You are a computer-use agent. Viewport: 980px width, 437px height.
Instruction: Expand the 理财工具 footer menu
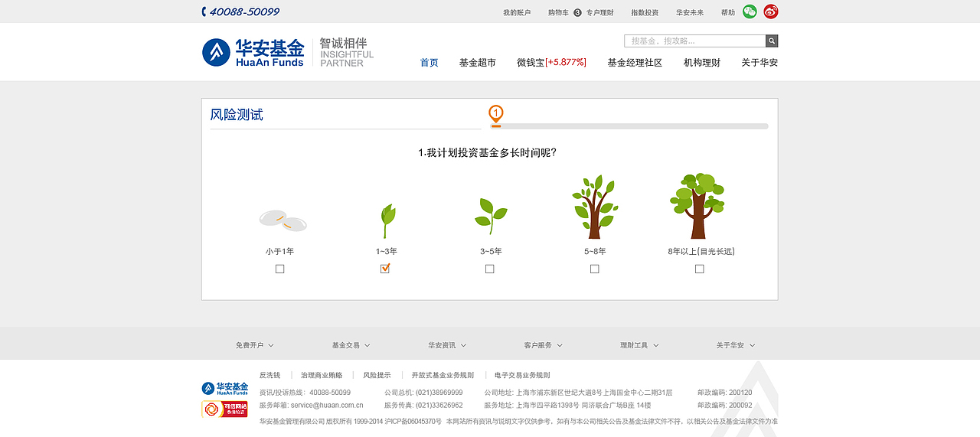[x=639, y=345]
